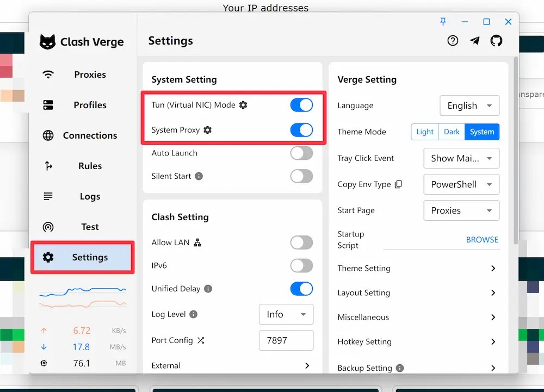This screenshot has width=544, height=392.
Task: Click Port Config 7897 field
Action: coord(286,340)
